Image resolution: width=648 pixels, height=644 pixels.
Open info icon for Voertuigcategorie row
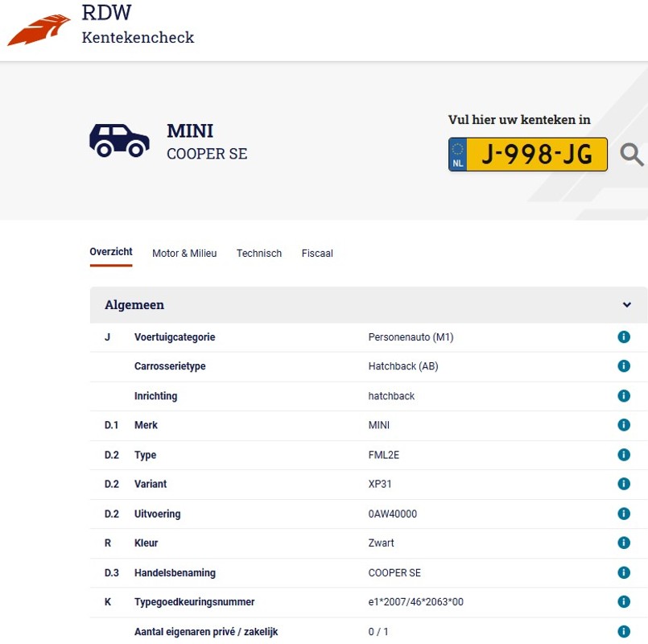click(x=624, y=336)
